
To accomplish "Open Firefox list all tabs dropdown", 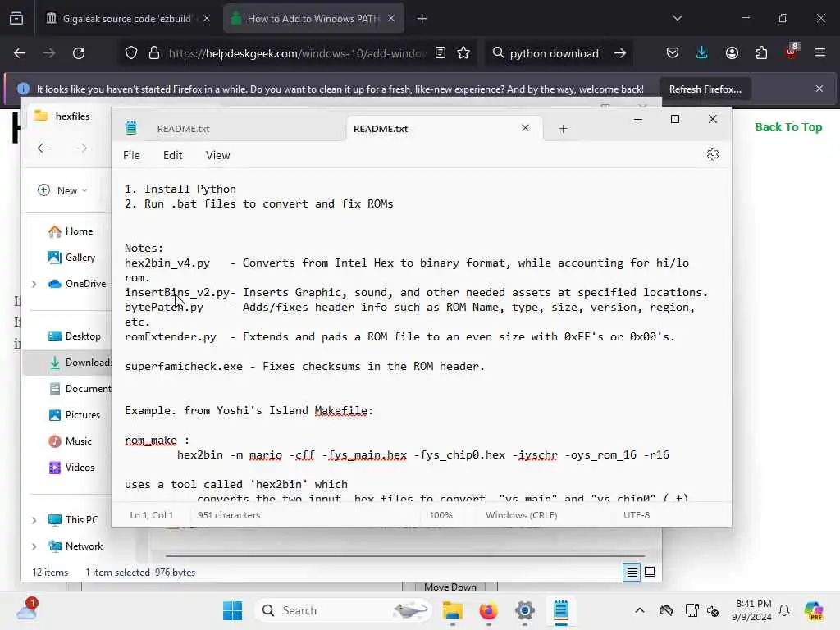I will click(x=678, y=18).
